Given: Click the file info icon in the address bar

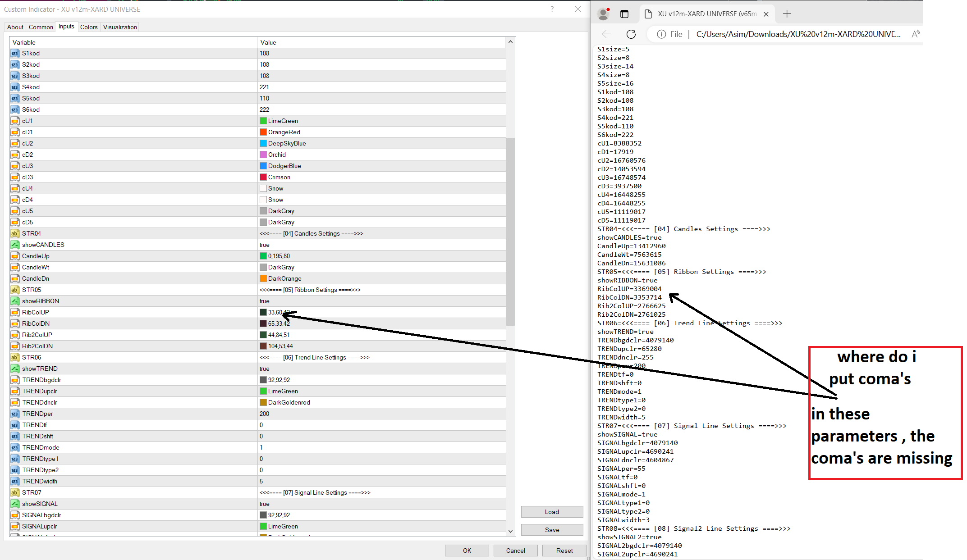Looking at the screenshot, I should point(661,34).
